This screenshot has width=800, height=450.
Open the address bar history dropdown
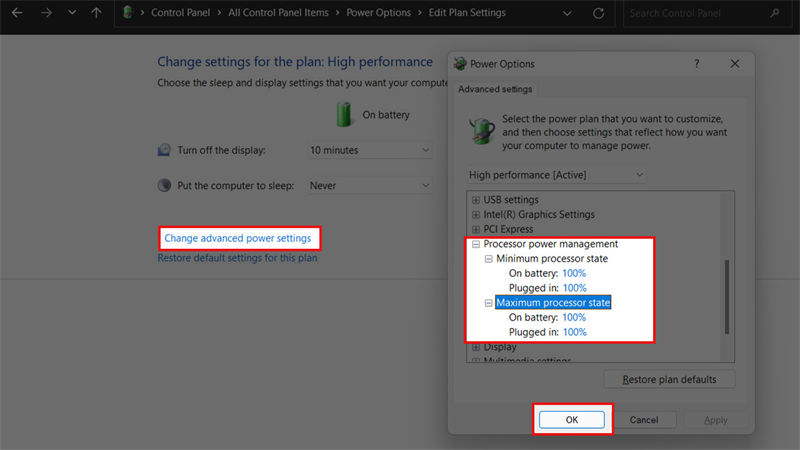click(568, 13)
